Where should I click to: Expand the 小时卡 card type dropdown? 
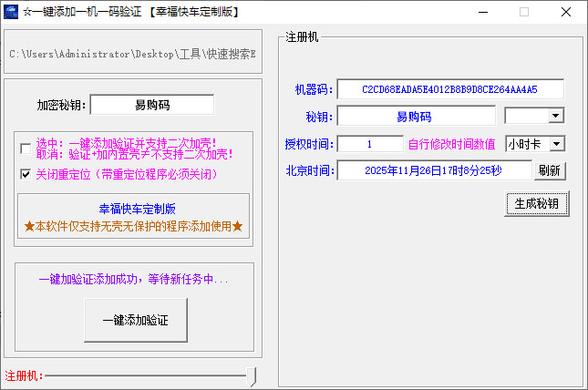tap(557, 144)
